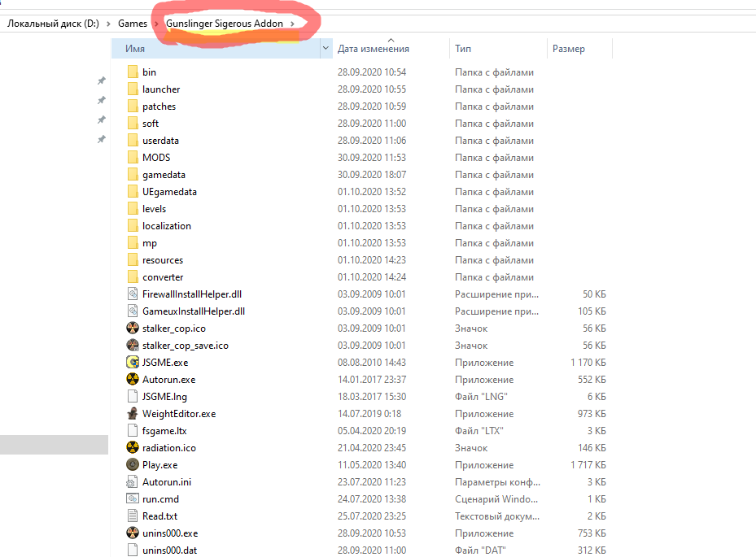The height and width of the screenshot is (557, 756).
Task: Select the Play.exe file name
Action: pos(160,465)
